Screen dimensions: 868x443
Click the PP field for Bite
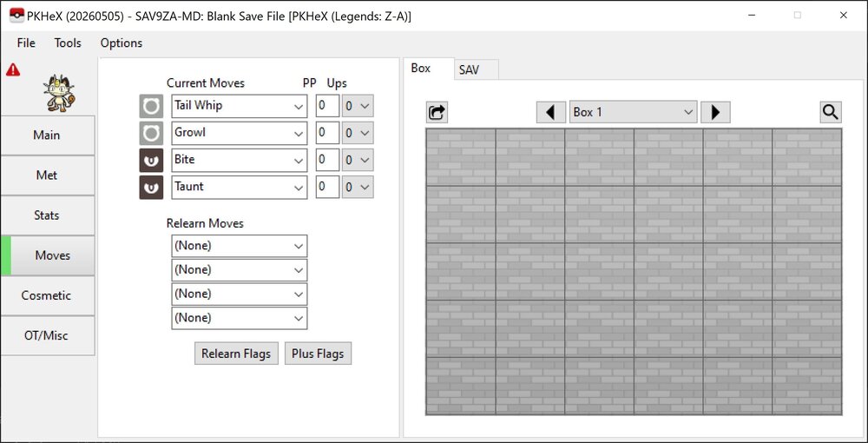click(x=328, y=161)
